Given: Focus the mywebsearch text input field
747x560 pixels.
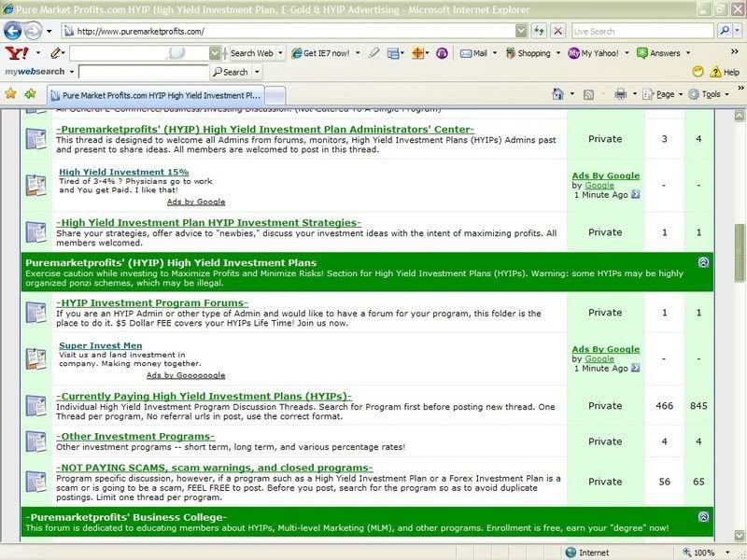Looking at the screenshot, I should (144, 73).
